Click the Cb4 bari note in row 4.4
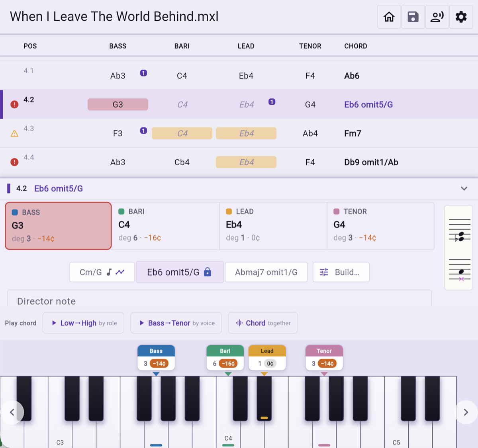Image resolution: width=478 pixels, height=448 pixels. click(182, 162)
